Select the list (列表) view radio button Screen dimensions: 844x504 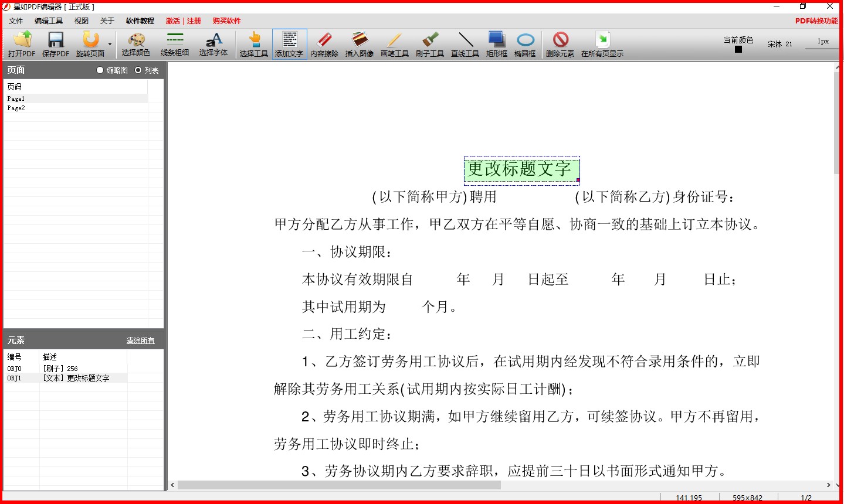138,70
